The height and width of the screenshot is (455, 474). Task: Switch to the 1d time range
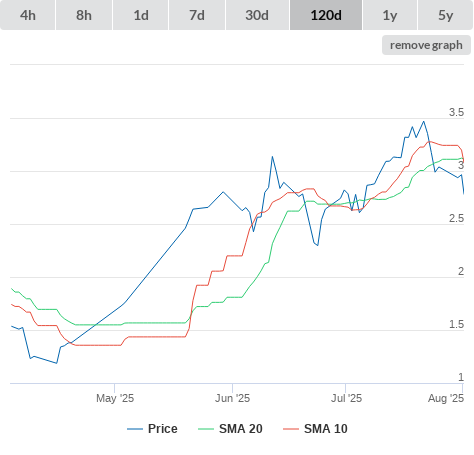[141, 15]
